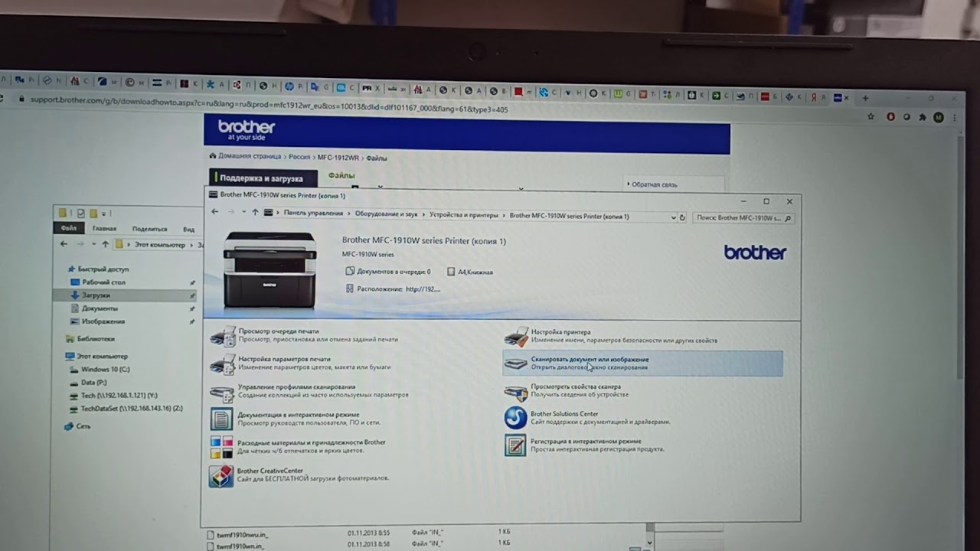Select Data (P:) drive
Screen dimensions: 980x551
coord(93,382)
